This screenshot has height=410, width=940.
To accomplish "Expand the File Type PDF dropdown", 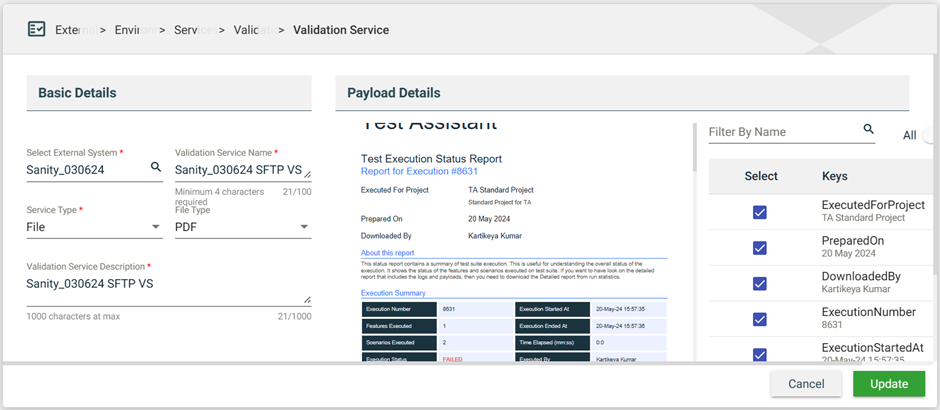I will [x=242, y=227].
